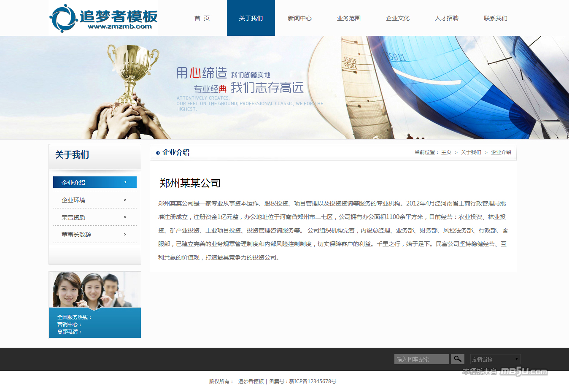Open 业务范围 in the navigation bar

348,18
